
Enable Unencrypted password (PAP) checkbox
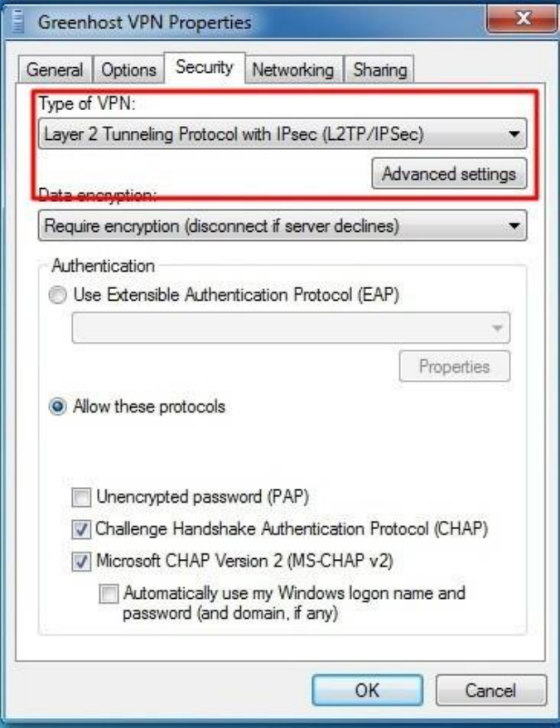tap(81, 499)
